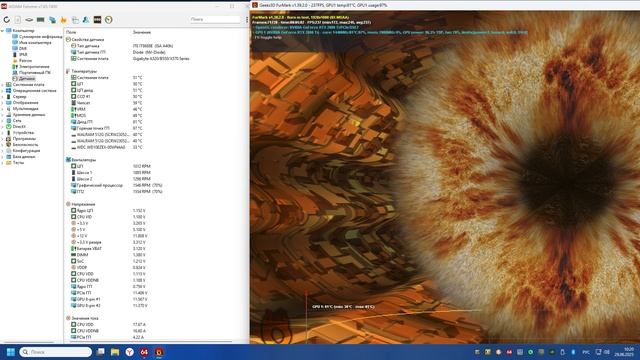Select Портативный ПК tree item
The height and width of the screenshot is (360, 640).
tap(31, 72)
